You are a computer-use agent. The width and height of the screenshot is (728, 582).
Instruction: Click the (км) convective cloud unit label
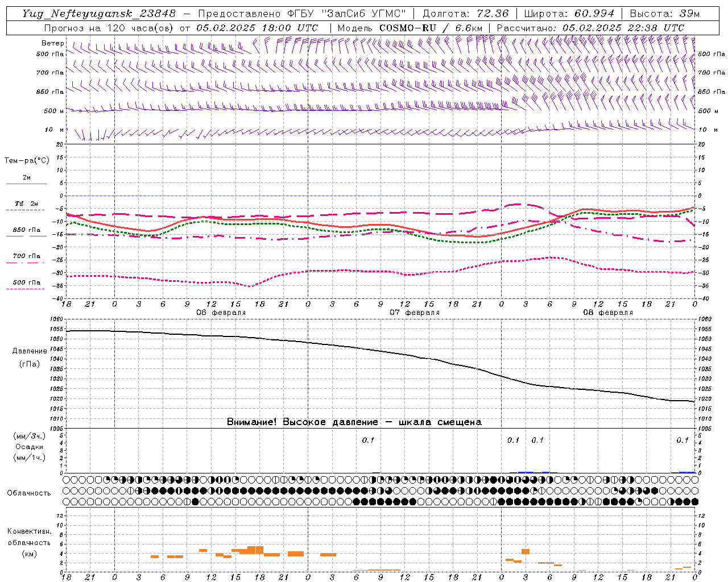point(29,554)
